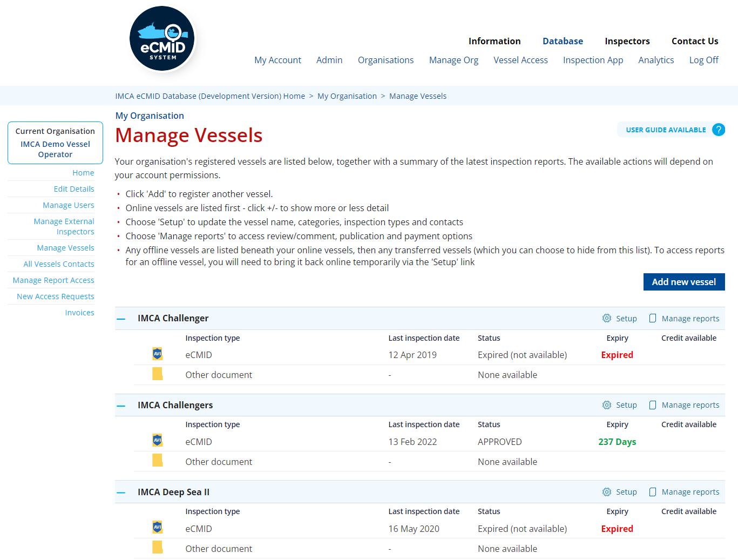Open Edit Details in the sidebar
Screen dimensions: 738x560
click(x=74, y=189)
